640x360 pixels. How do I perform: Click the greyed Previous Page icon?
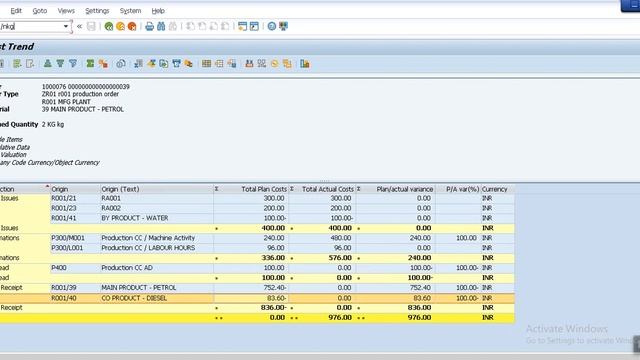pos(202,27)
